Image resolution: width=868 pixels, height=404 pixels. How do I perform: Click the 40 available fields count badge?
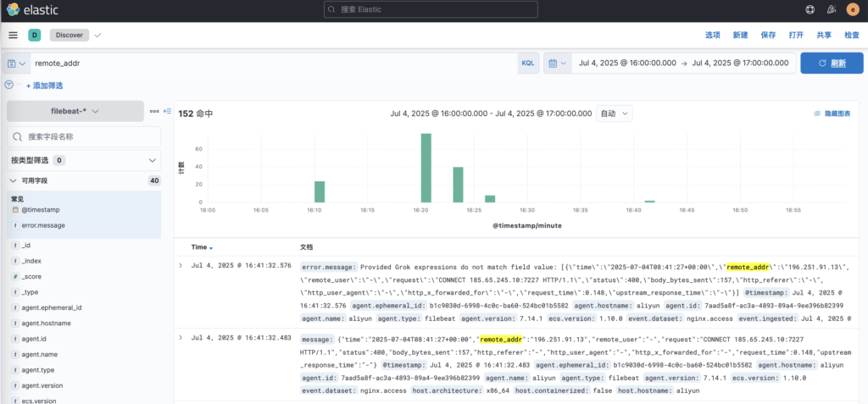[154, 180]
